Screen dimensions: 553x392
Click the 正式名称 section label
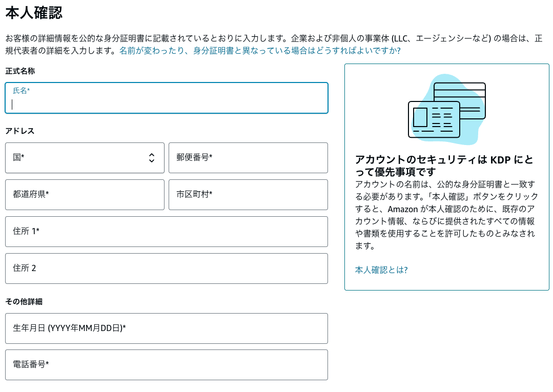[20, 71]
